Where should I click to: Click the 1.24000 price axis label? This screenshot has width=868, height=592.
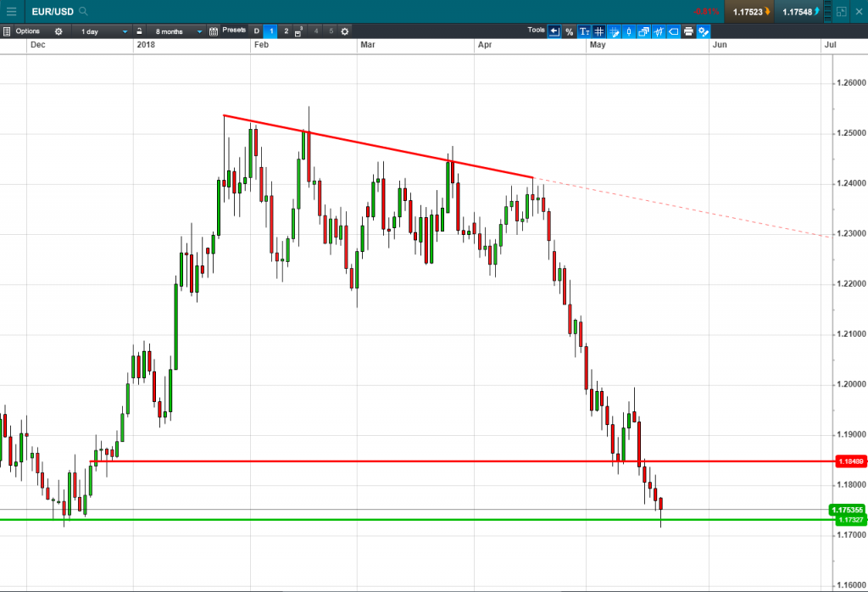[x=851, y=184]
